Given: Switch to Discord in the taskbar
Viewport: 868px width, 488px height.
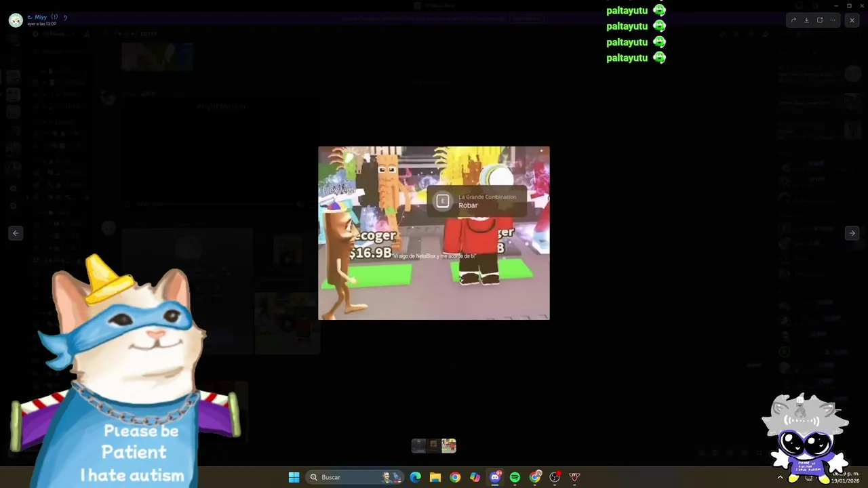Looking at the screenshot, I should pos(495,477).
